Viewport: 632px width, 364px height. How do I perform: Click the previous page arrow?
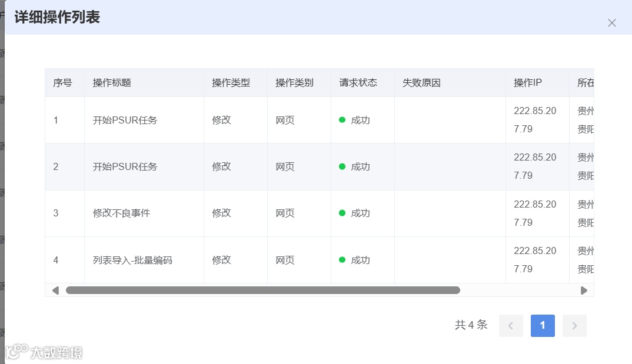point(511,326)
